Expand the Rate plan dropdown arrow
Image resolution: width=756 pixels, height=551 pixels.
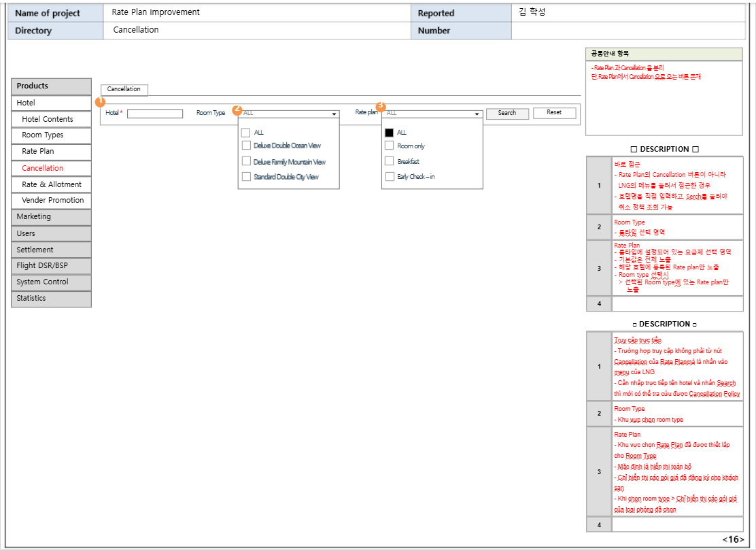coord(478,114)
